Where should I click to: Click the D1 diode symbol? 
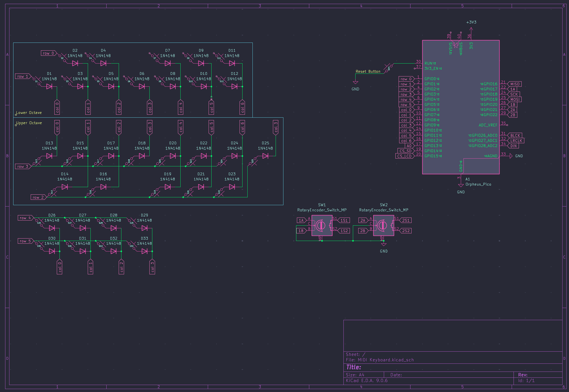click(49, 86)
